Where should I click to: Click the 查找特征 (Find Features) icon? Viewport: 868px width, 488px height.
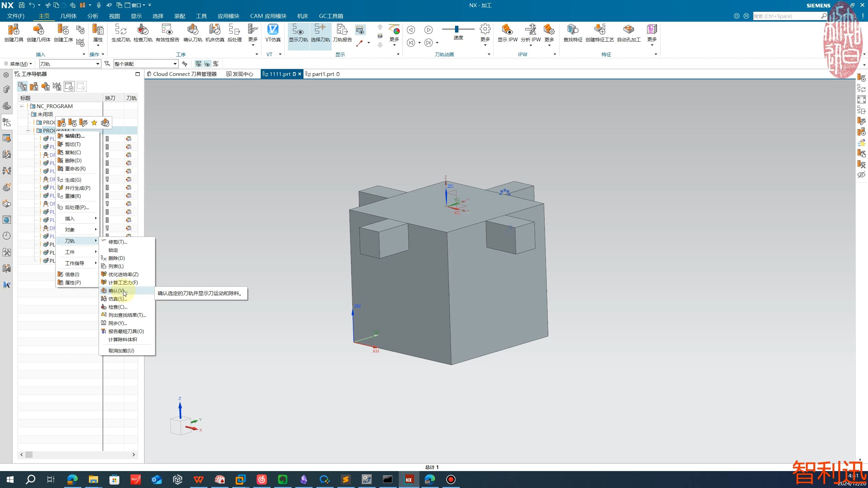point(573,30)
